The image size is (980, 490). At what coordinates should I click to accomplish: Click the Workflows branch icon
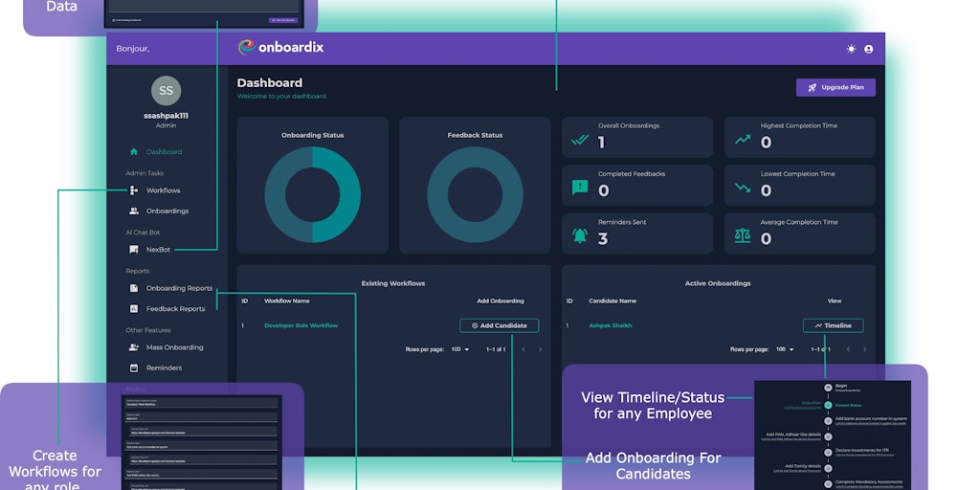click(134, 190)
